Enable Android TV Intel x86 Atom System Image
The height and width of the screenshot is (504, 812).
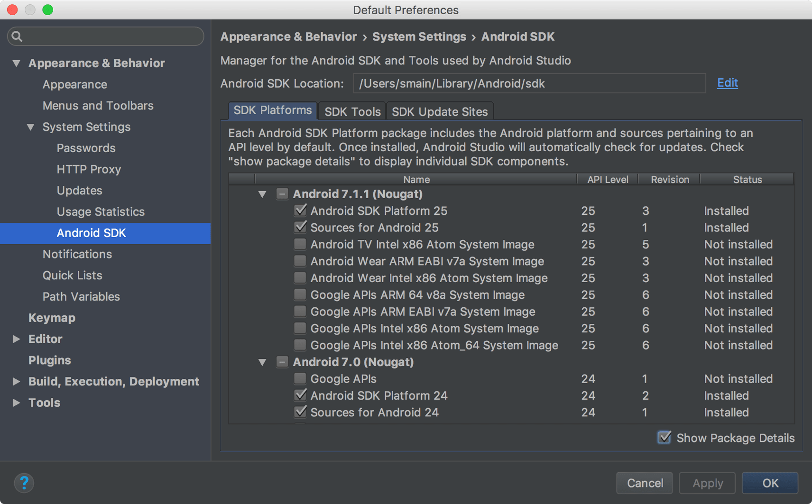300,244
